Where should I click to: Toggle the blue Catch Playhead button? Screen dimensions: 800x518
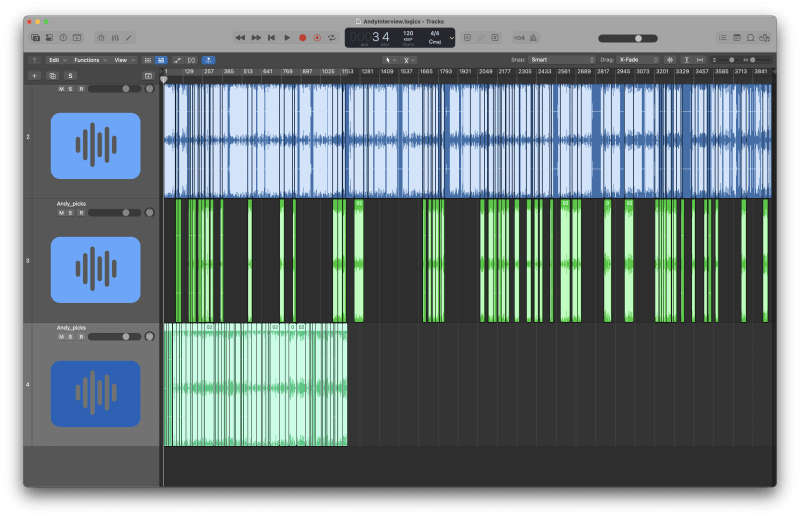[208, 60]
